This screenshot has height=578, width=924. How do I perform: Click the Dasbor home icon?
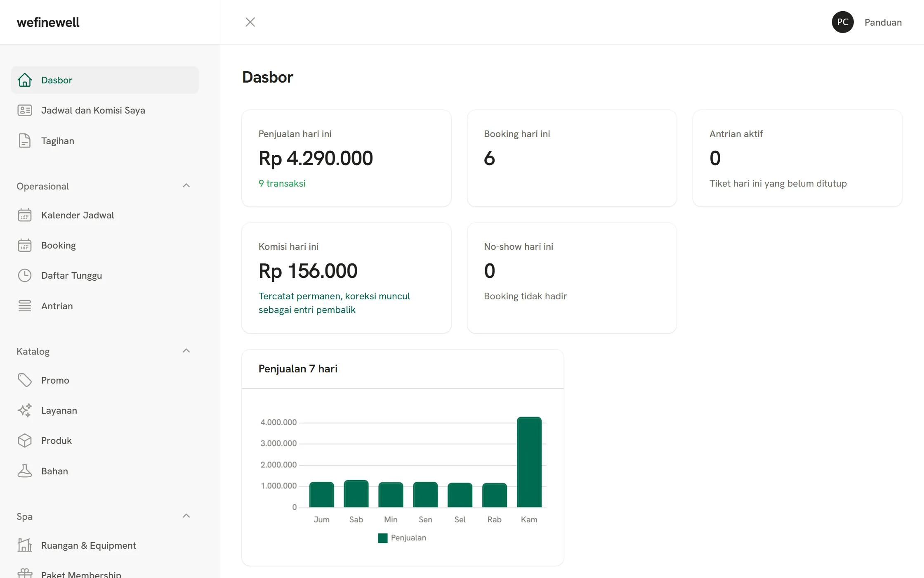(x=25, y=80)
